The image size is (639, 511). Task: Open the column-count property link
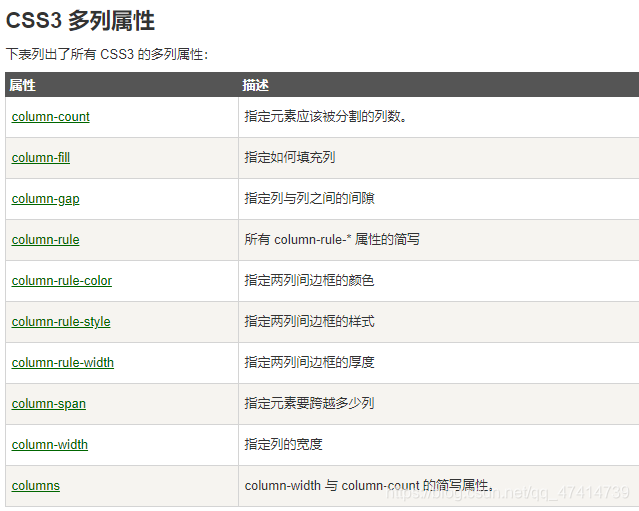click(x=51, y=117)
